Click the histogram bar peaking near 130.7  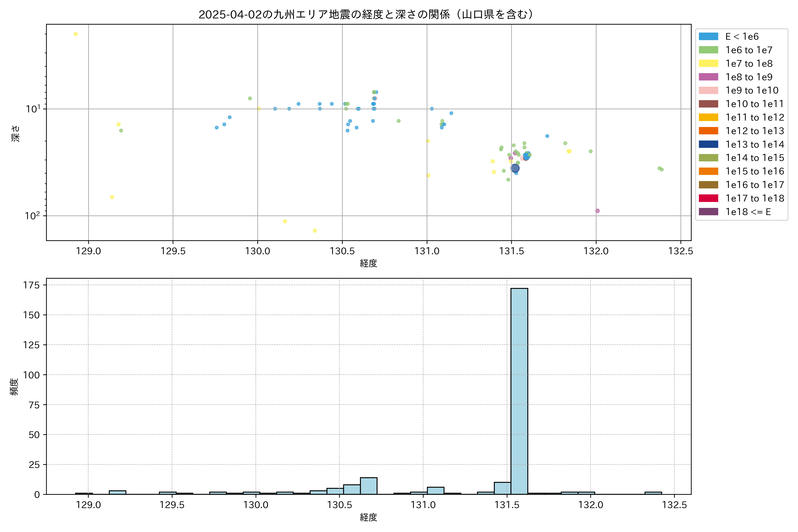coord(368,486)
